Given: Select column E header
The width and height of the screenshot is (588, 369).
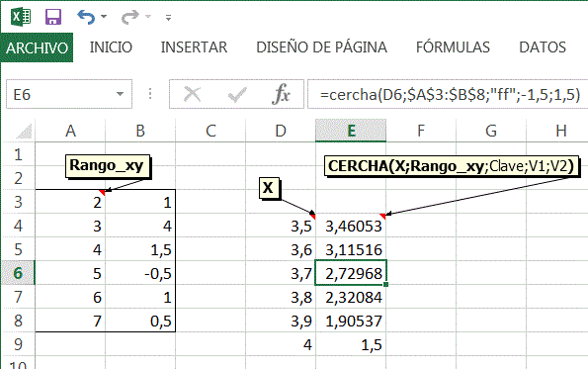Looking at the screenshot, I should click(x=351, y=131).
